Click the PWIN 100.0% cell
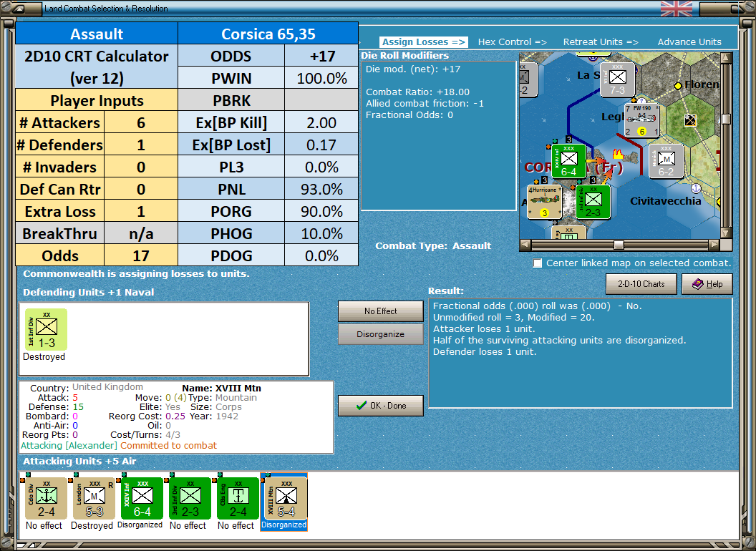Screen dimensions: 756x551 pos(321,79)
